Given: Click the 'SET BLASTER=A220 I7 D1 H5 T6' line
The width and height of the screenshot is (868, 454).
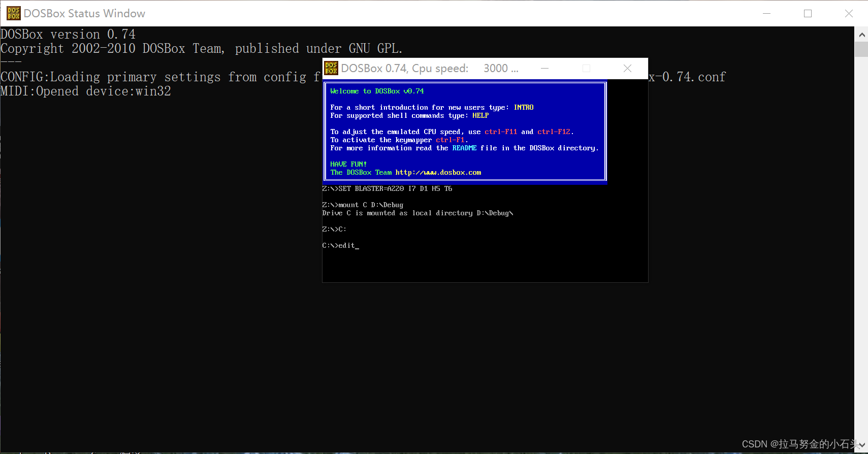Looking at the screenshot, I should pyautogui.click(x=387, y=189).
